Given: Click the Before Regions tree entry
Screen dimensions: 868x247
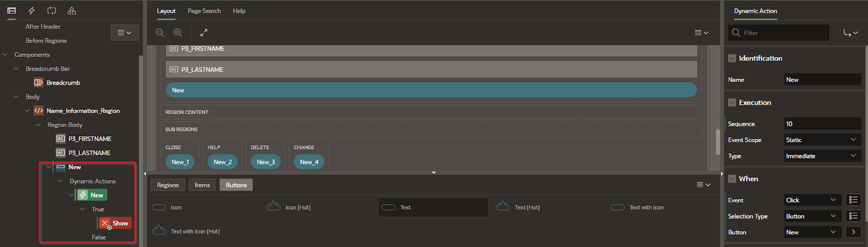Looking at the screenshot, I should [x=46, y=41].
